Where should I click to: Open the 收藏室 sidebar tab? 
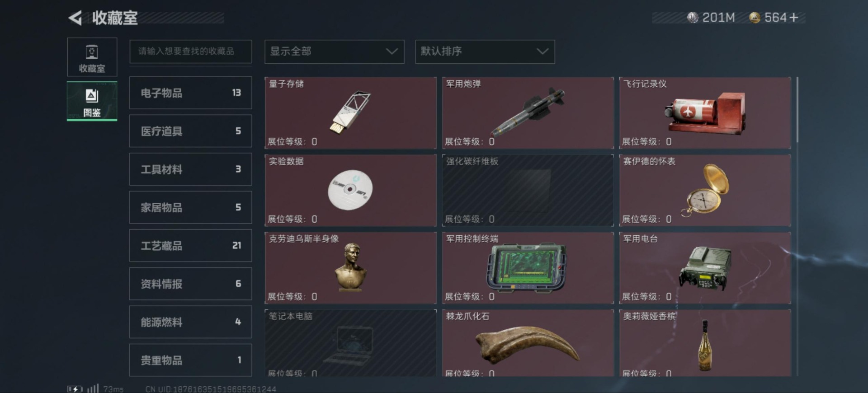pyautogui.click(x=92, y=57)
